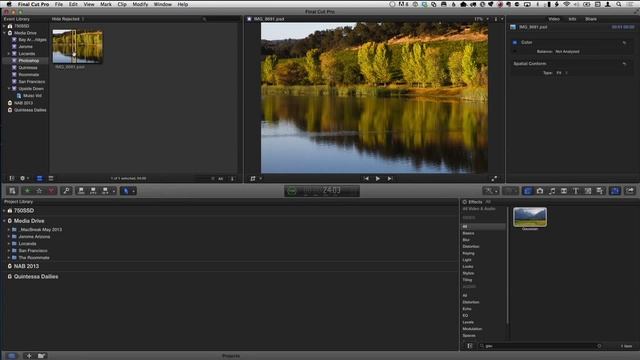640x360 pixels.
Task: Play the clip in the viewer
Action: (378, 178)
